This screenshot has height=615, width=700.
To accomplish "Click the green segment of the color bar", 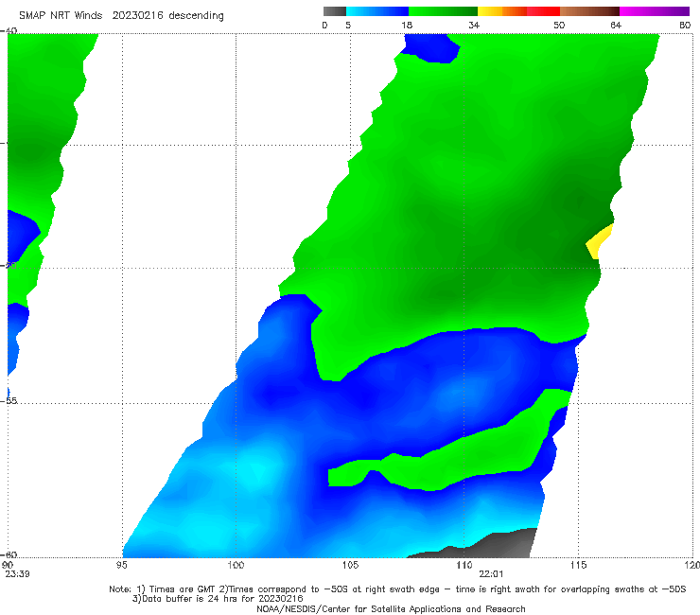I will click(x=443, y=11).
